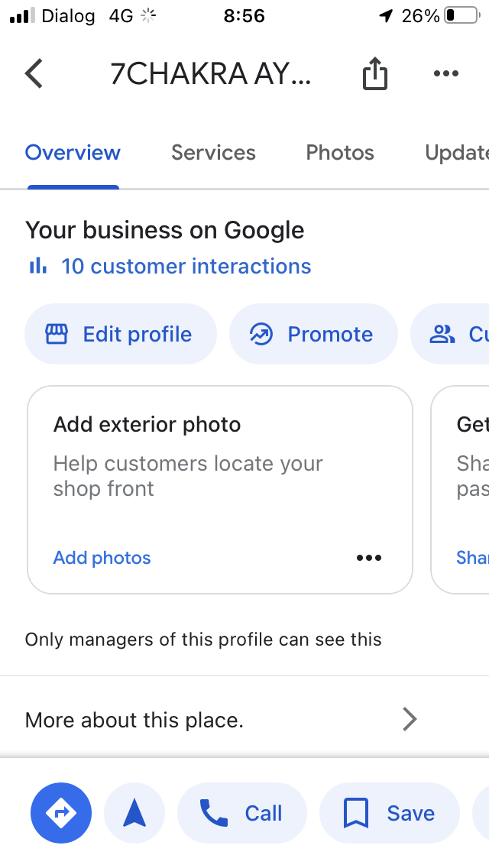Open options on Add exterior photo card
Image resolution: width=489 pixels, height=868 pixels.
tap(369, 558)
